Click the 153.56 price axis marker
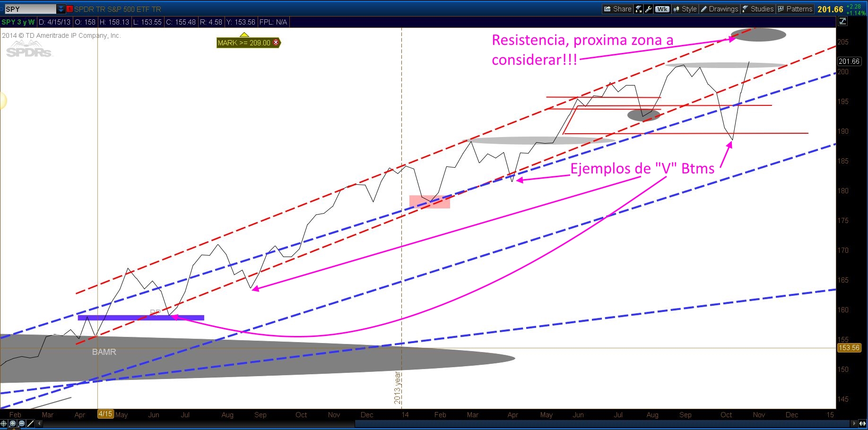 click(850, 347)
